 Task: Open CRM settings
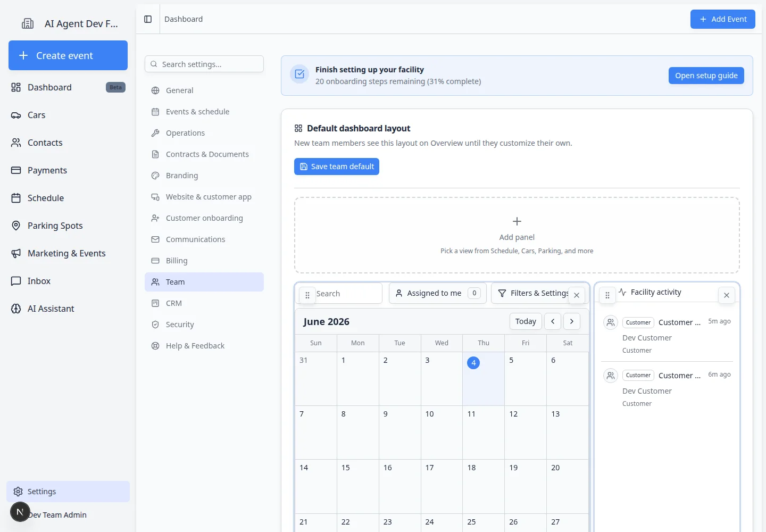point(204,303)
